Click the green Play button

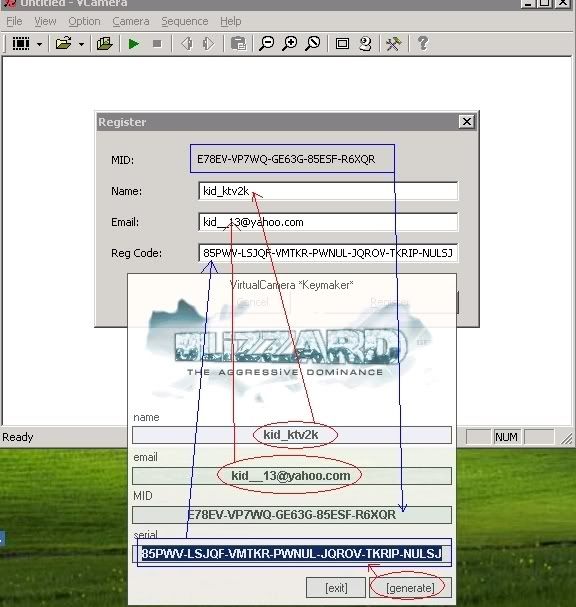click(x=134, y=44)
